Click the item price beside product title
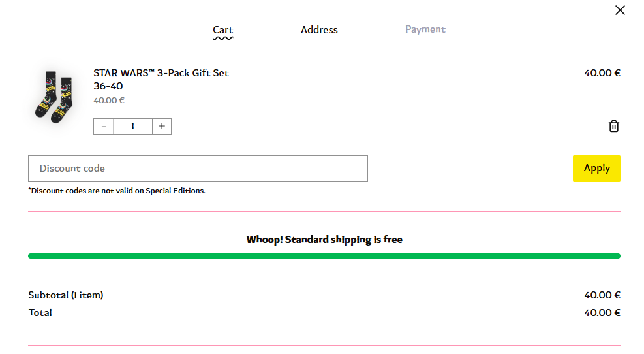The width and height of the screenshot is (644, 354). tap(602, 73)
